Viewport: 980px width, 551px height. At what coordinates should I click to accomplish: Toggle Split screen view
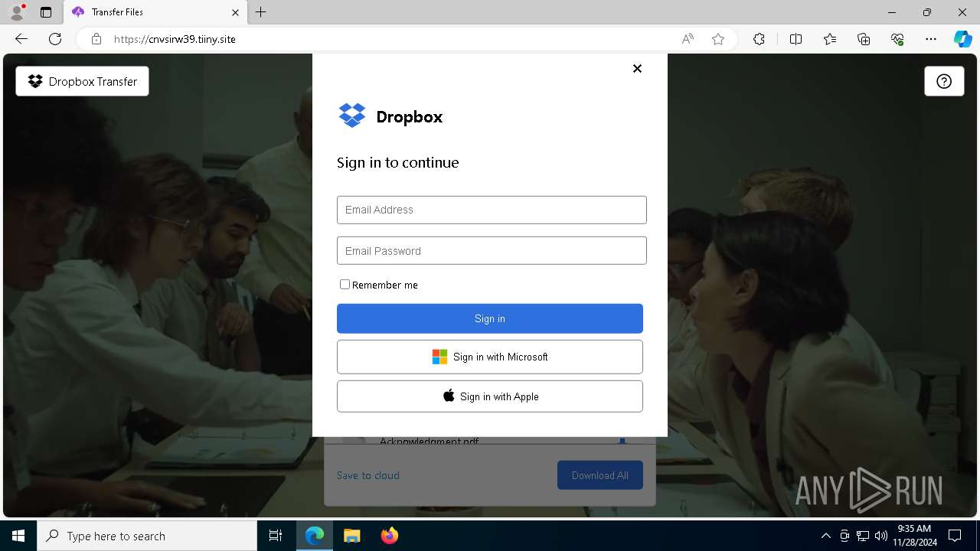tap(795, 39)
